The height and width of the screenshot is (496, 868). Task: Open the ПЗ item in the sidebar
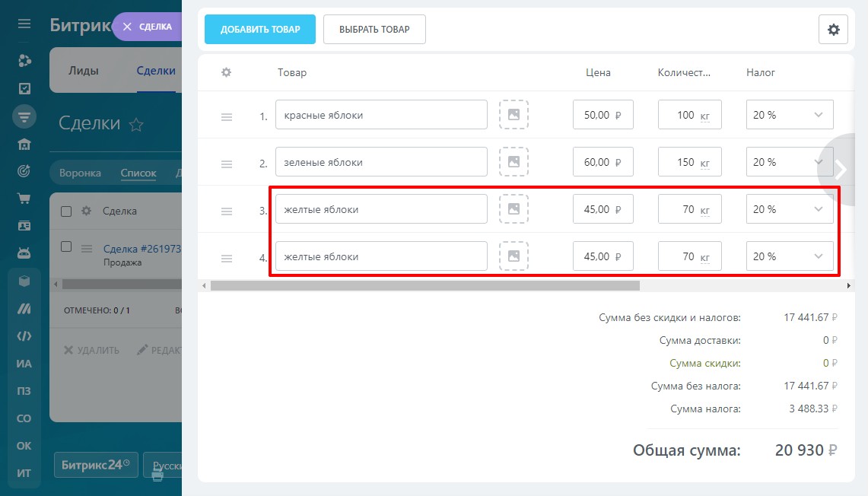pos(24,391)
